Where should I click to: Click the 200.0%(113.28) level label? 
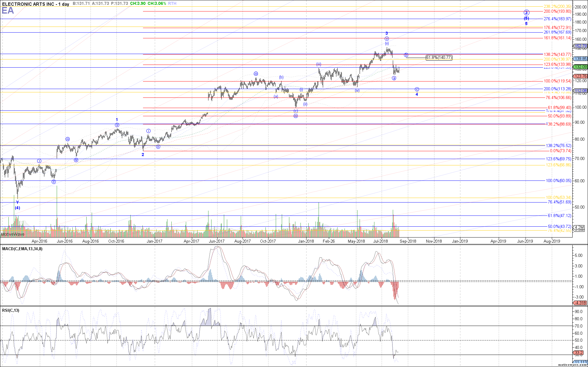(x=558, y=89)
